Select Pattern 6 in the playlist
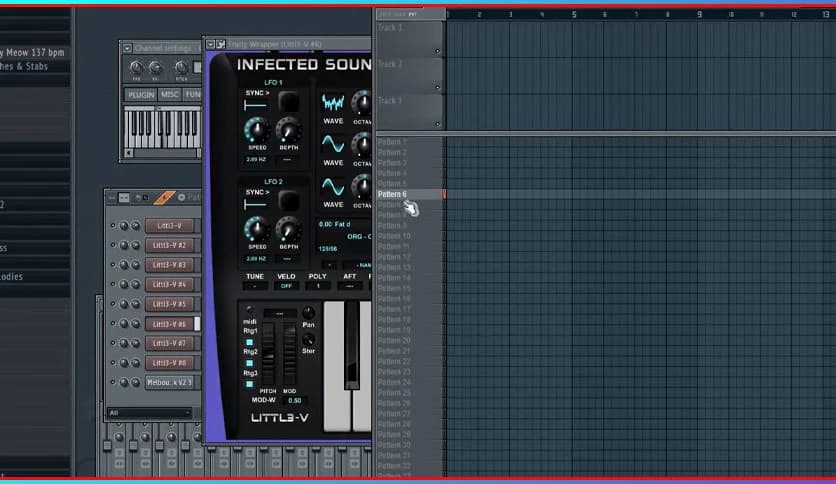 pos(392,194)
